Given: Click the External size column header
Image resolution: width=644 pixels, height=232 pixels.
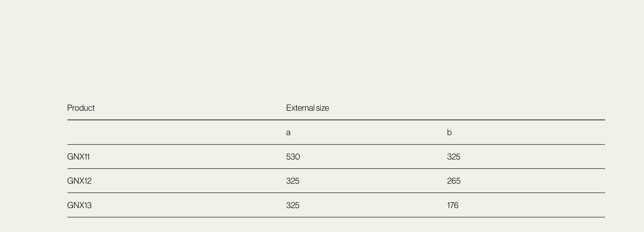Looking at the screenshot, I should pos(307,108).
